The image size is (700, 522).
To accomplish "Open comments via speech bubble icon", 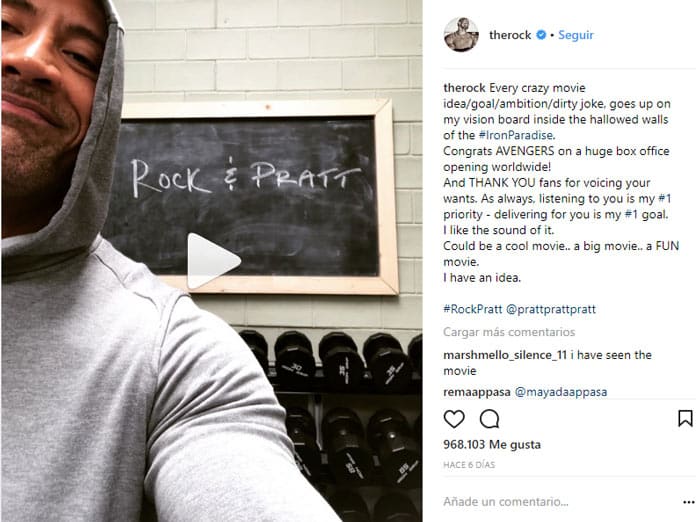I will click(x=489, y=419).
